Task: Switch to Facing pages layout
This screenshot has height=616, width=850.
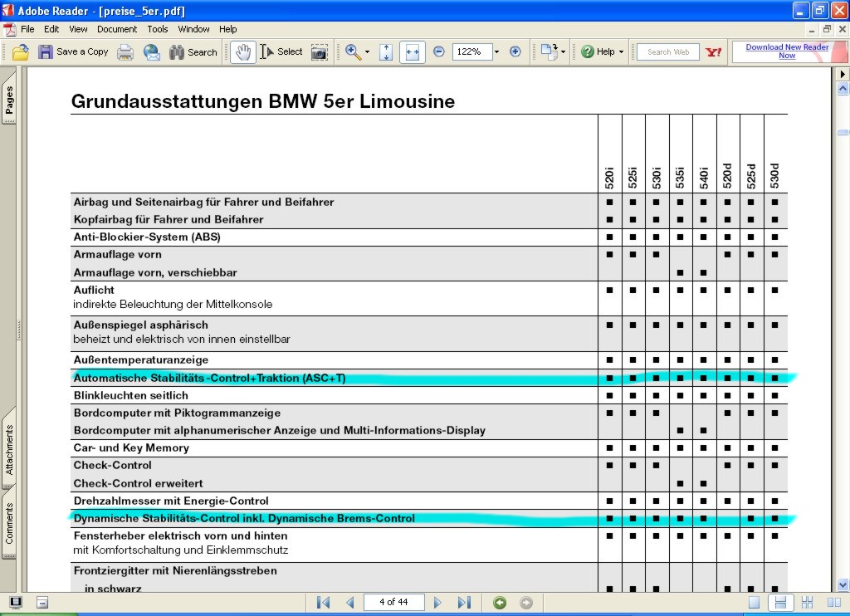Action: click(833, 603)
